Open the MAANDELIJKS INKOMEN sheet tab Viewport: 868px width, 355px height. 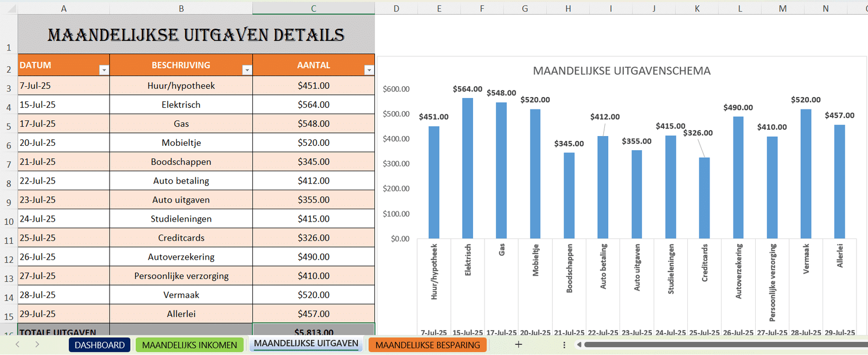[x=189, y=345]
